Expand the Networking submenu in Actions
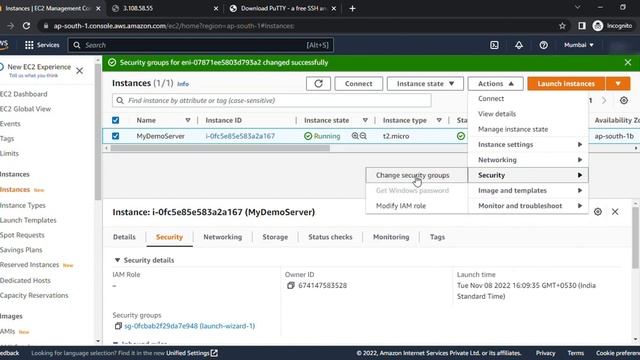The height and width of the screenshot is (360, 640). [x=528, y=160]
